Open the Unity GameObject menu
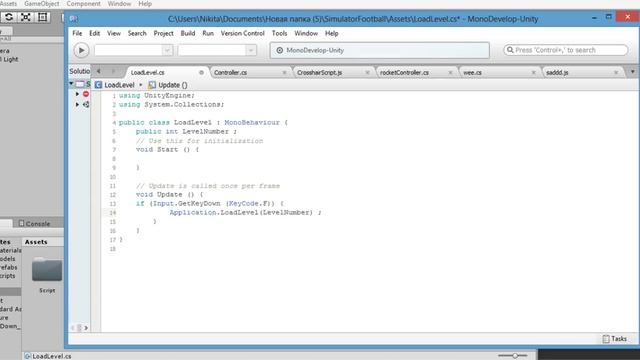 [x=42, y=4]
